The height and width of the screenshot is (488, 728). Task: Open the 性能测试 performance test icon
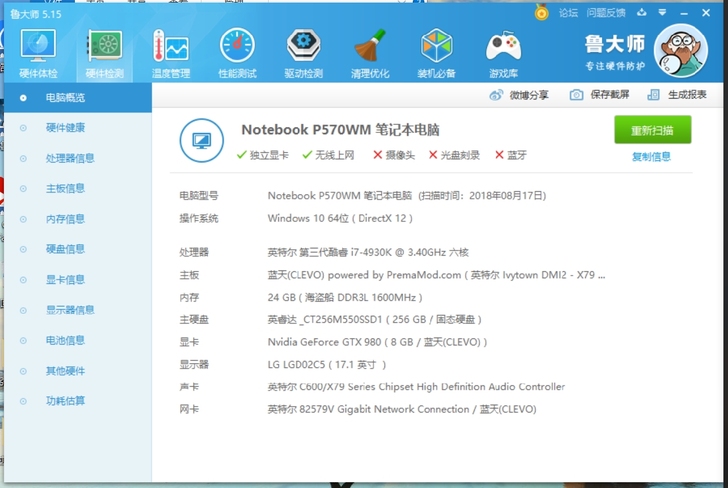point(237,52)
